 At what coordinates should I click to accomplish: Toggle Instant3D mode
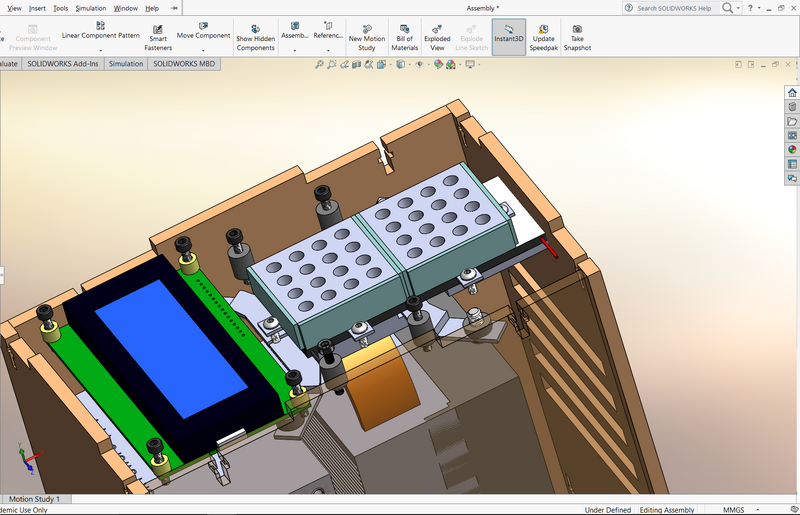508,37
